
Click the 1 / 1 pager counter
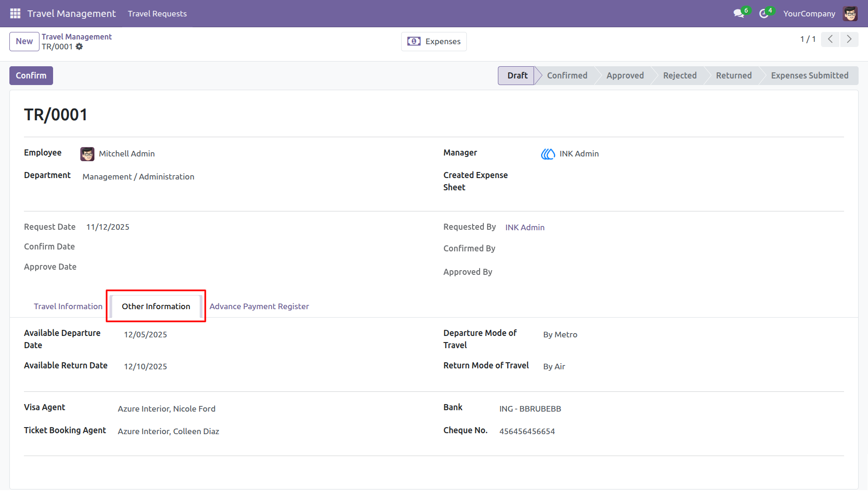tap(808, 39)
